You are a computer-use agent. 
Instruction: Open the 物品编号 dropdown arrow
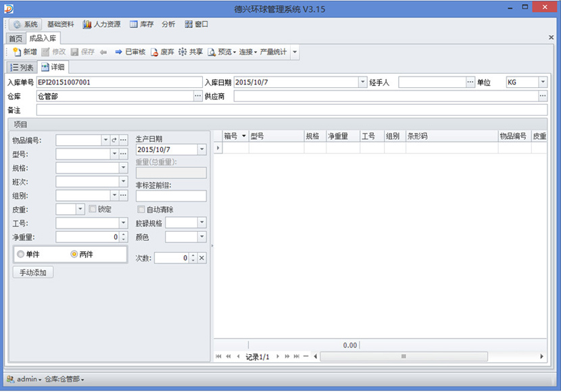105,140
